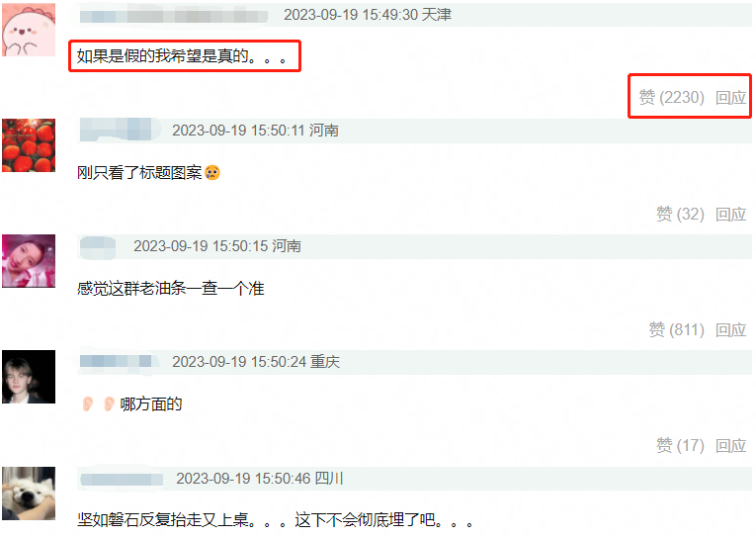Like the 哪方面的 comment with 17 likes
Image resolution: width=756 pixels, height=538 pixels.
click(x=680, y=445)
